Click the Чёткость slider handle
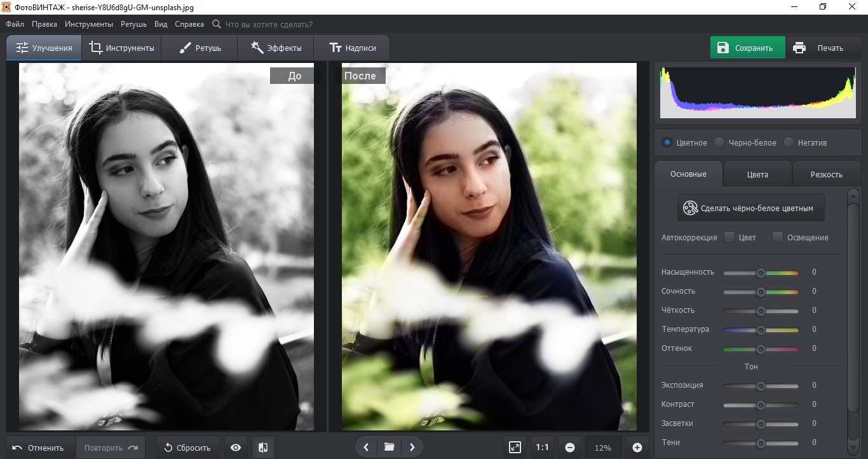Screen dimensions: 868x459 [x=761, y=311]
